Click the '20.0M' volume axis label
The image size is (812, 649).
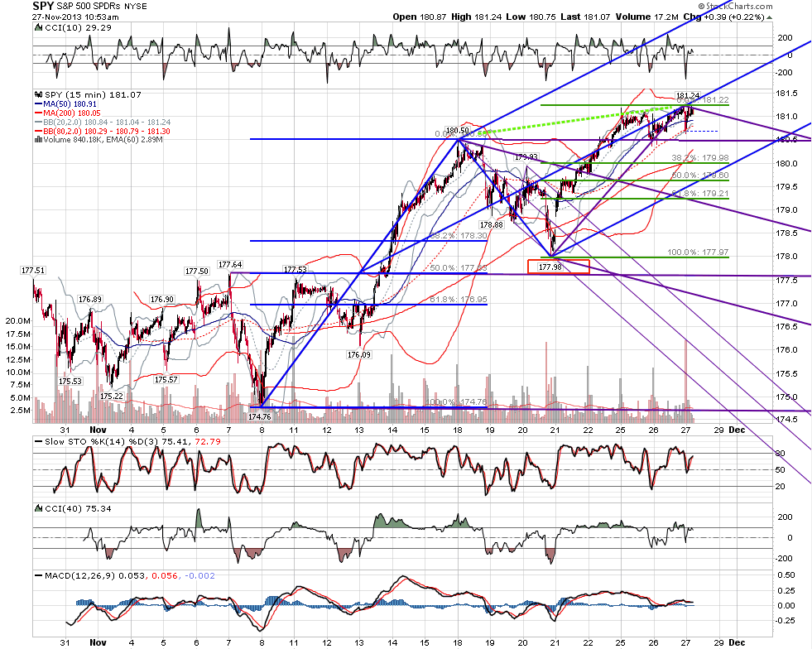(17, 321)
